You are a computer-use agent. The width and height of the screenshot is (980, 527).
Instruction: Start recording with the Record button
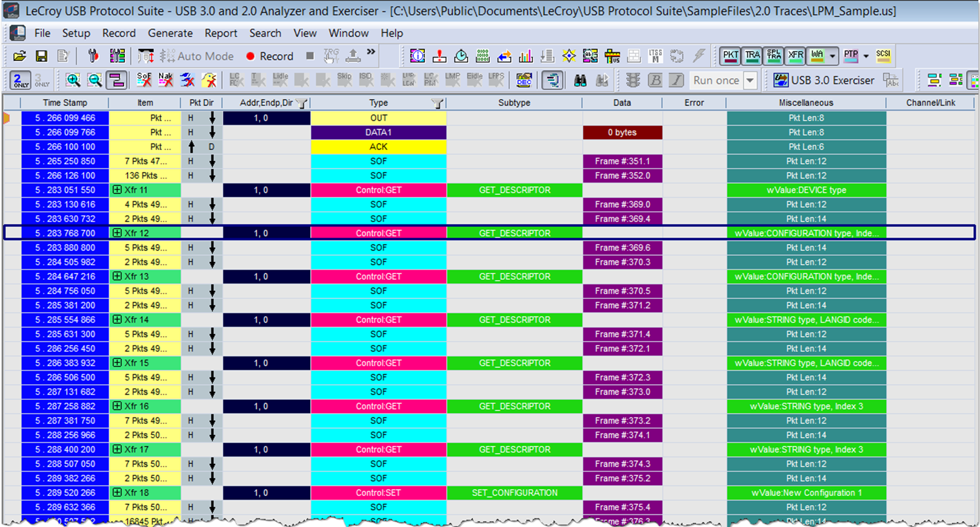pos(269,56)
